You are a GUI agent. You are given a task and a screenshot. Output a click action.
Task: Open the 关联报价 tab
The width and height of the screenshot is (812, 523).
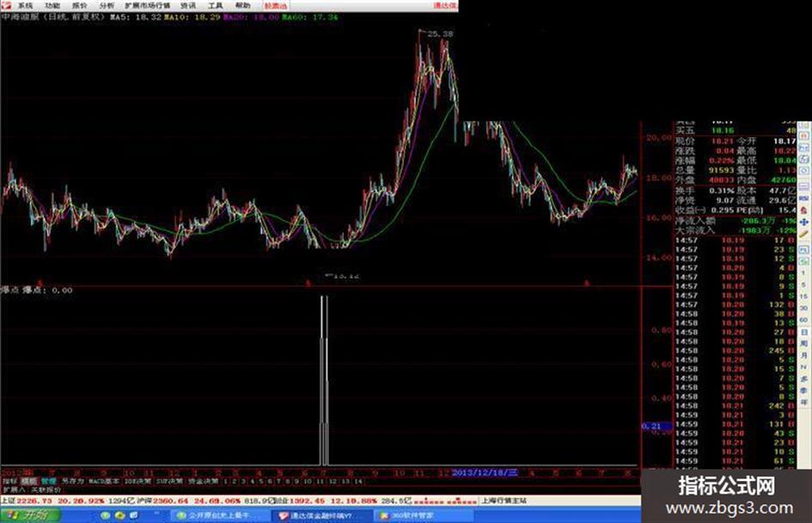click(x=46, y=490)
